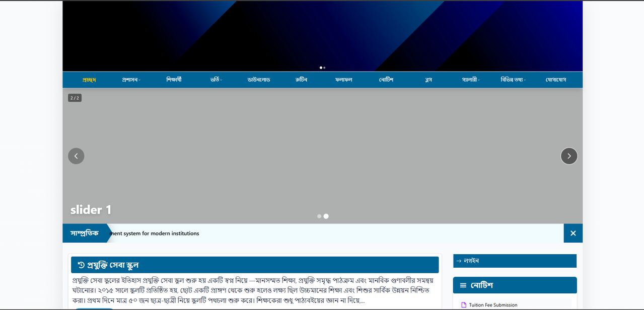Open the ব্লগ menu item
644x310 pixels.
[x=428, y=80]
